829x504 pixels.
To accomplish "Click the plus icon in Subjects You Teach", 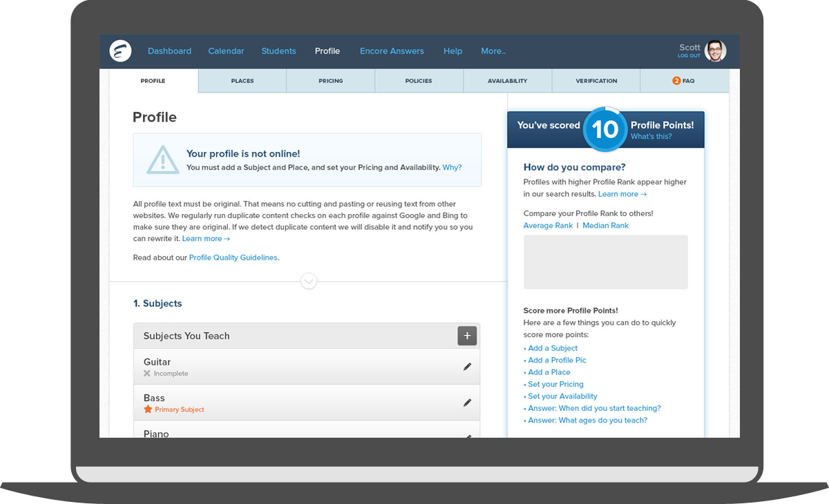I will click(x=467, y=336).
